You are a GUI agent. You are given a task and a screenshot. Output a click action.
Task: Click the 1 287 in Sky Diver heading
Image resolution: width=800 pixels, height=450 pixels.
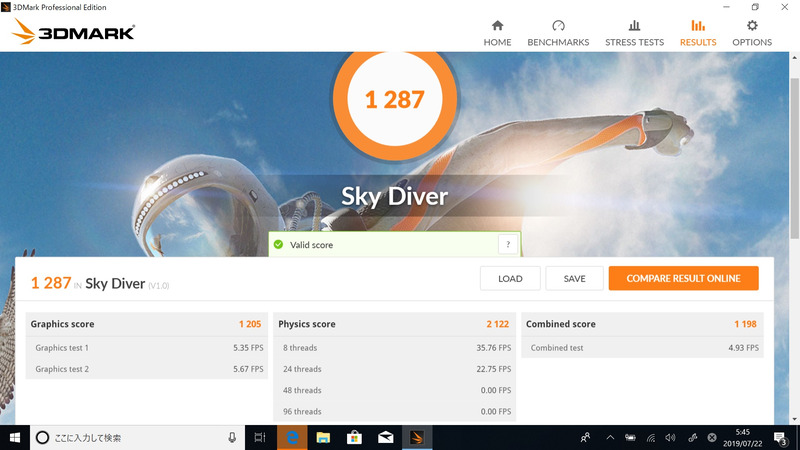pyautogui.click(x=99, y=283)
